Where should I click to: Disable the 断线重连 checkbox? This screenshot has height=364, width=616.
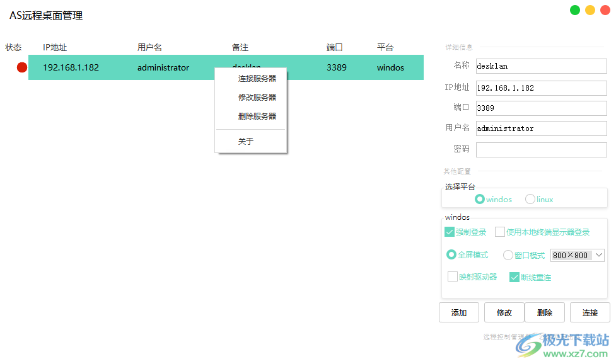point(514,276)
